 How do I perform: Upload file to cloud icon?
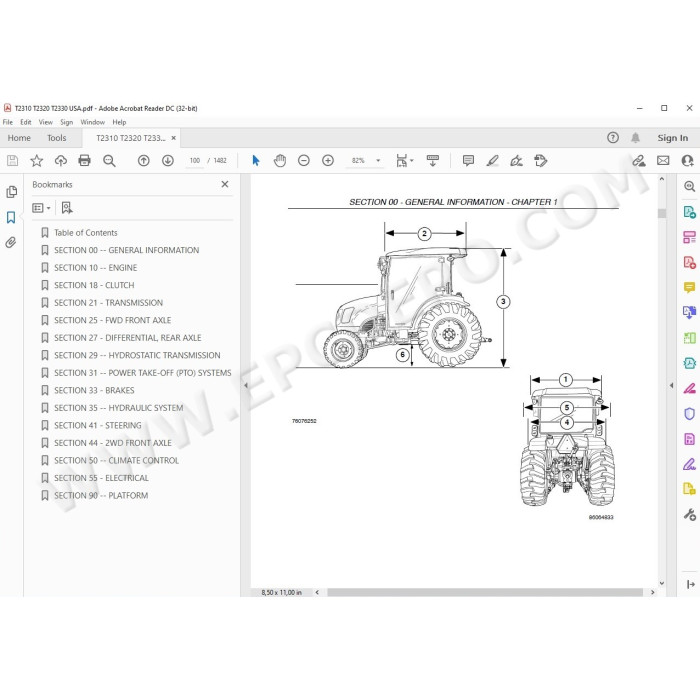(x=61, y=161)
